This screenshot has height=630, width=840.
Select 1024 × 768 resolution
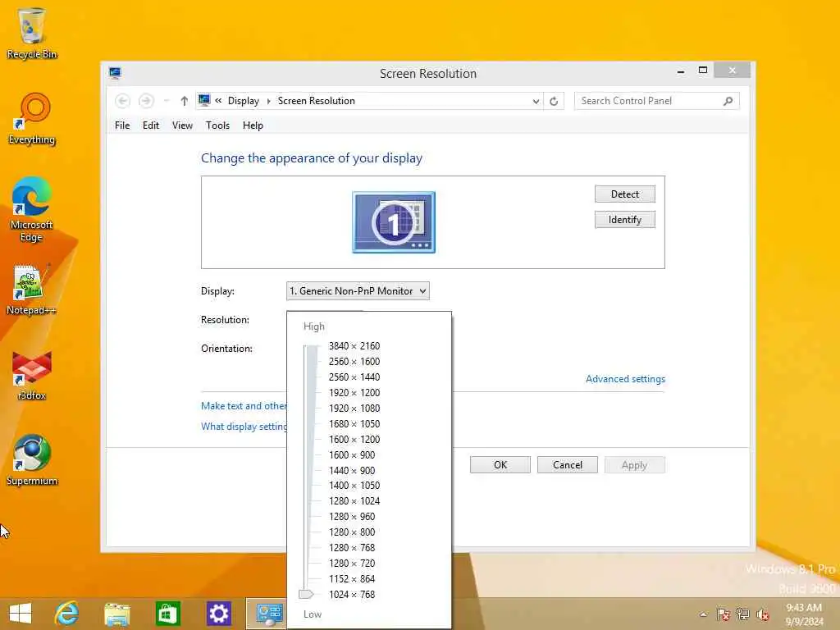coord(352,594)
